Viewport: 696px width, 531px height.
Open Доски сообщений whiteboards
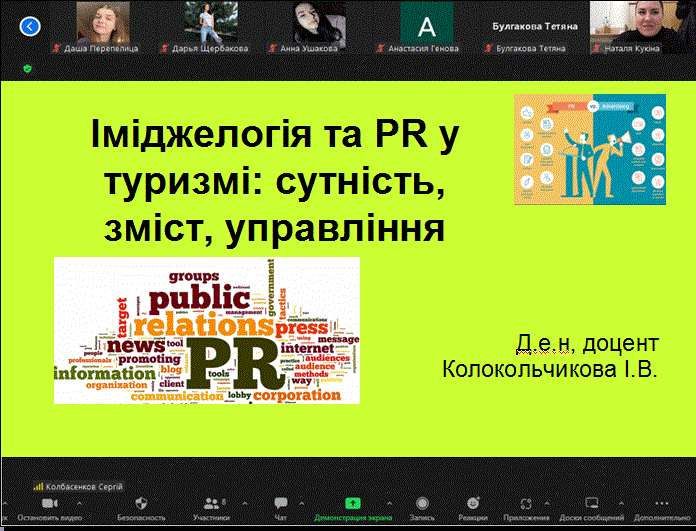point(592,509)
